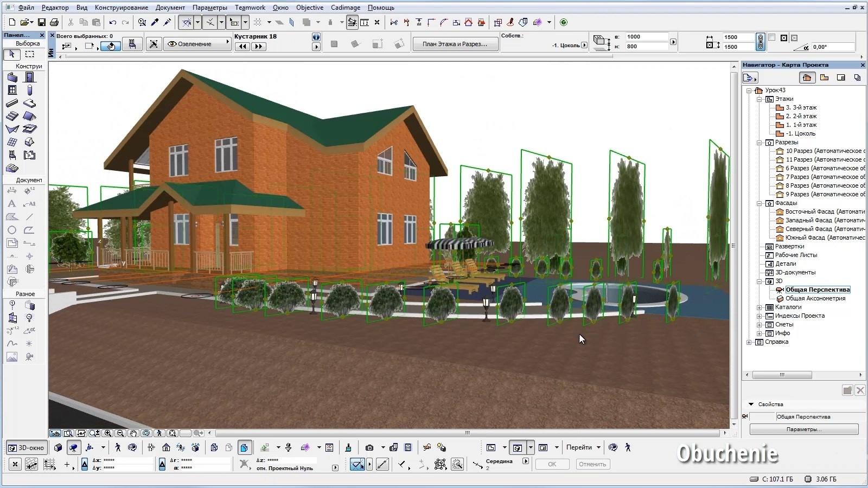Select Общая Аксонометрия in Navigator tree
This screenshot has height=488, width=868.
[815, 298]
